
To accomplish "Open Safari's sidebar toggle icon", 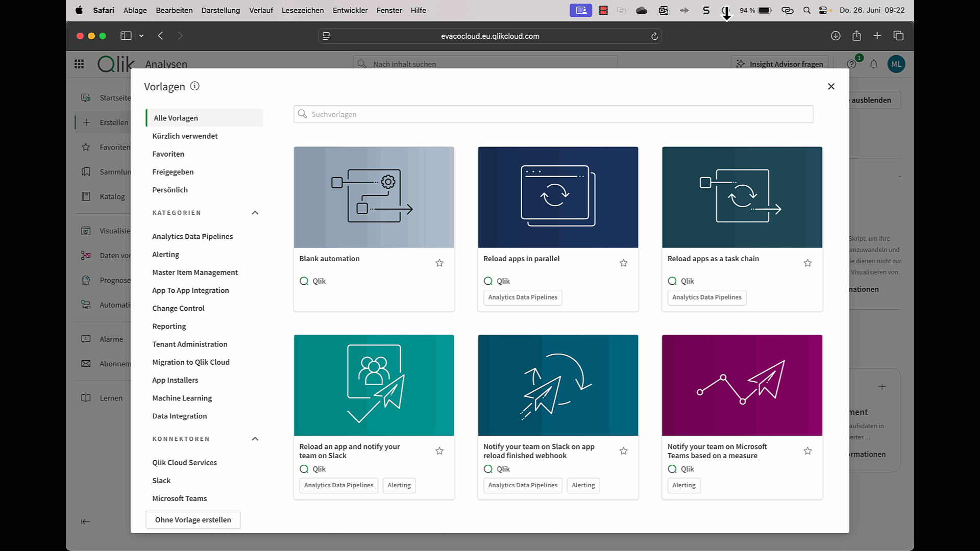I will (x=126, y=36).
